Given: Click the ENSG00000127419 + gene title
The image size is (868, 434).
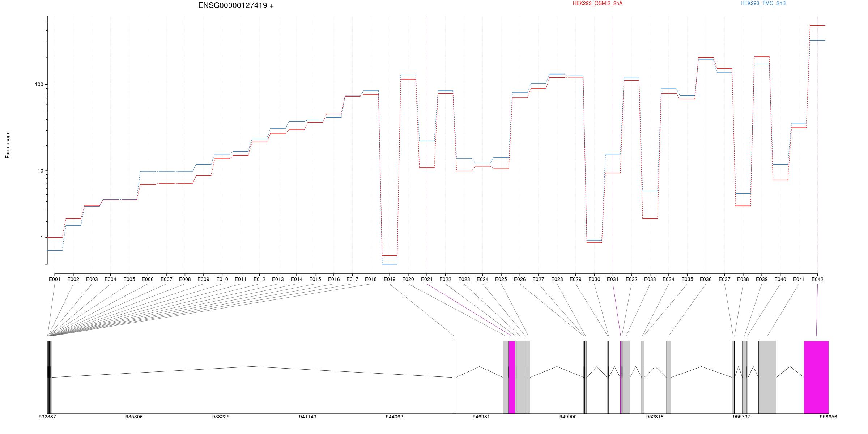Looking at the screenshot, I should [236, 5].
